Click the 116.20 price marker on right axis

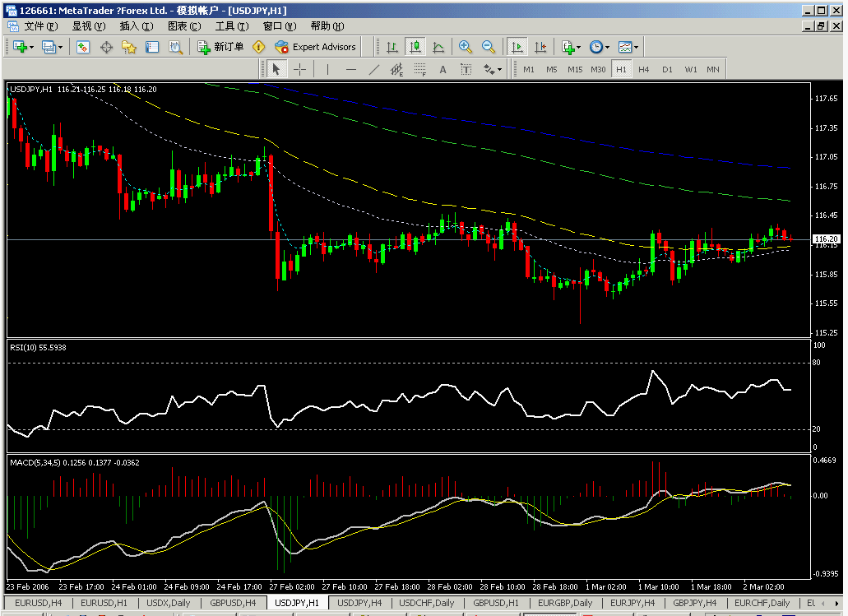[x=826, y=239]
